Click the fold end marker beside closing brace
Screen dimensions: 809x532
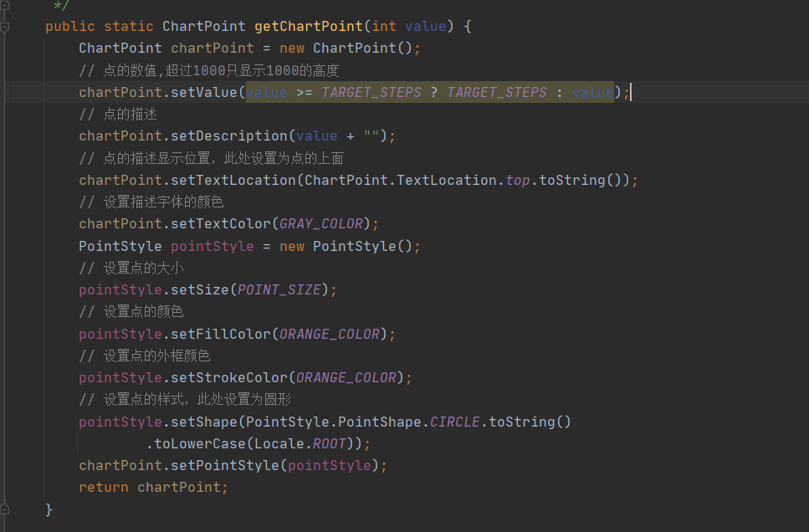(x=5, y=509)
